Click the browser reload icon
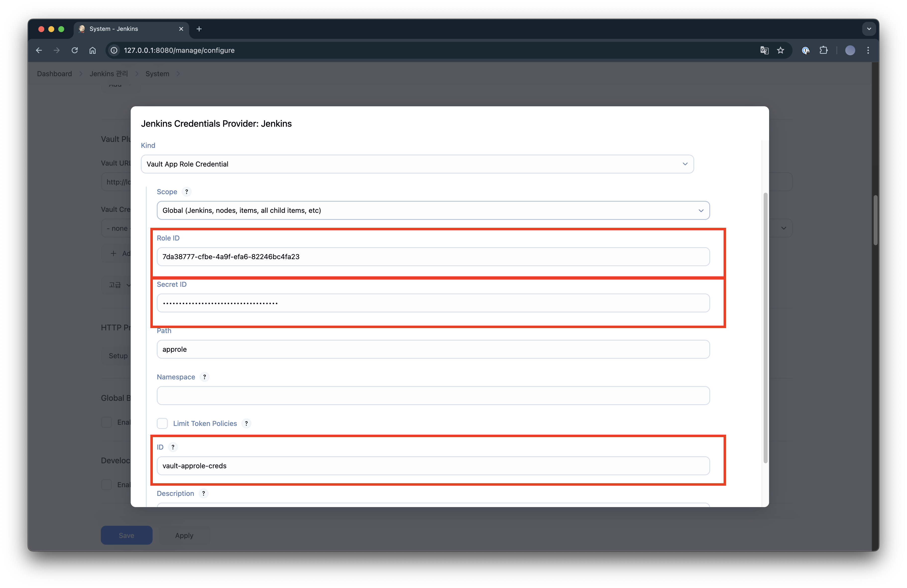Image resolution: width=907 pixels, height=588 pixels. pos(75,50)
